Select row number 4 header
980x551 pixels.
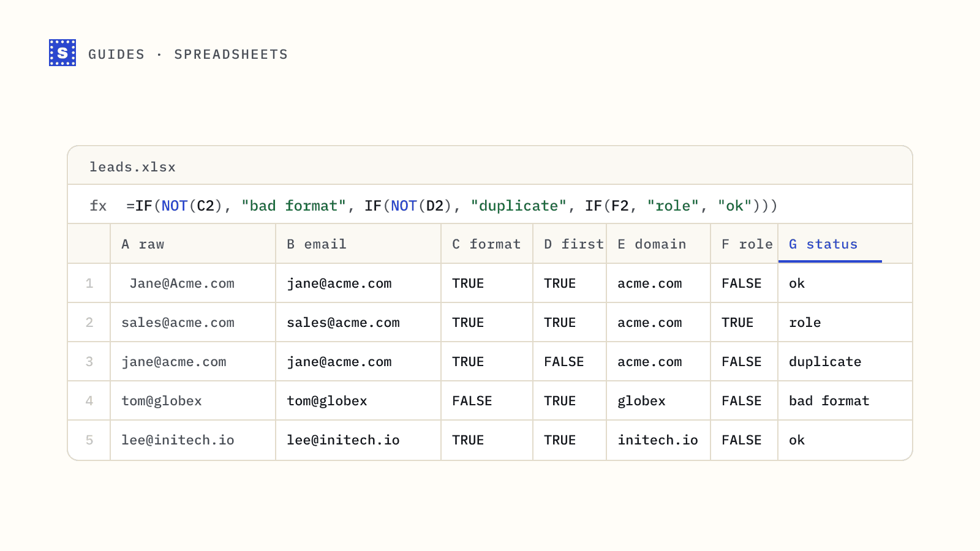(x=89, y=401)
